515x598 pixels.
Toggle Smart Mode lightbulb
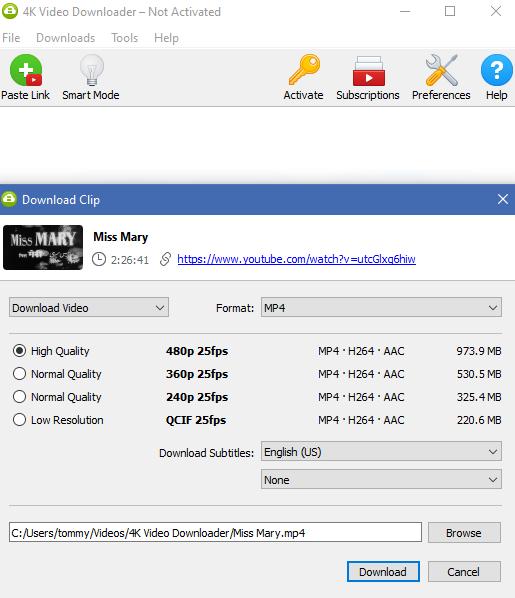click(x=92, y=70)
